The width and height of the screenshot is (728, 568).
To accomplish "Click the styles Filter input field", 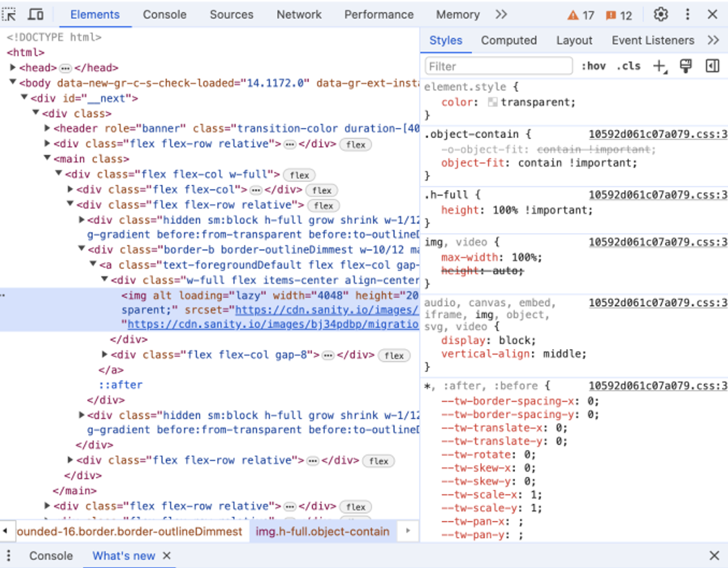I will 499,66.
